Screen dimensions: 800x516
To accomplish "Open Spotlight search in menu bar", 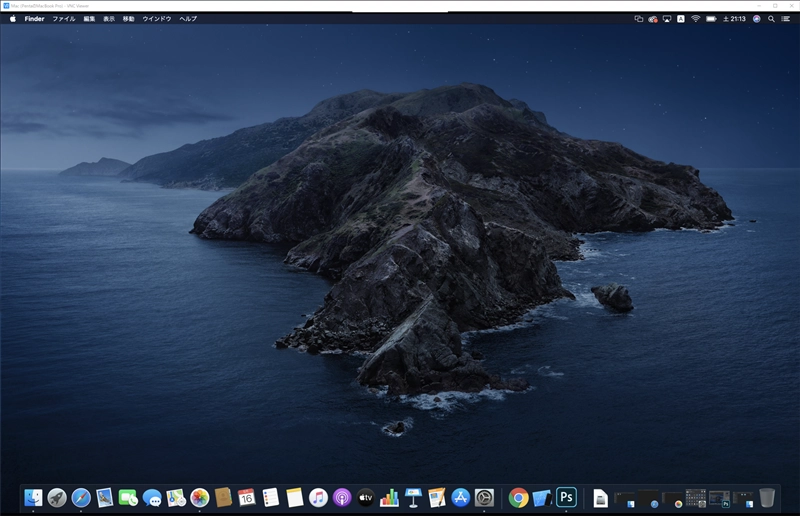I will point(771,18).
